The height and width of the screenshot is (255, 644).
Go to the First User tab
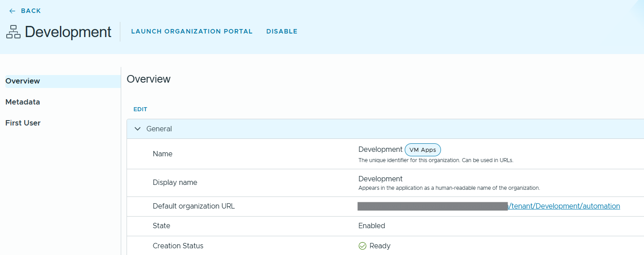point(23,123)
